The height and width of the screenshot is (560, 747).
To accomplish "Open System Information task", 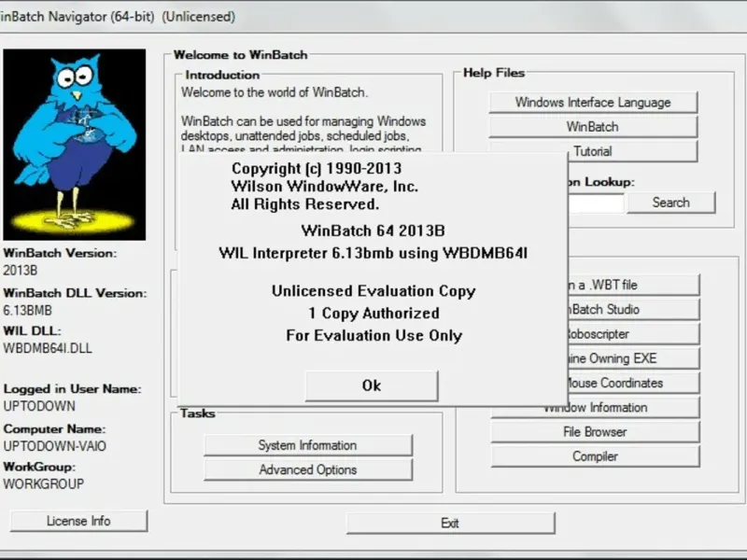I will click(x=308, y=445).
